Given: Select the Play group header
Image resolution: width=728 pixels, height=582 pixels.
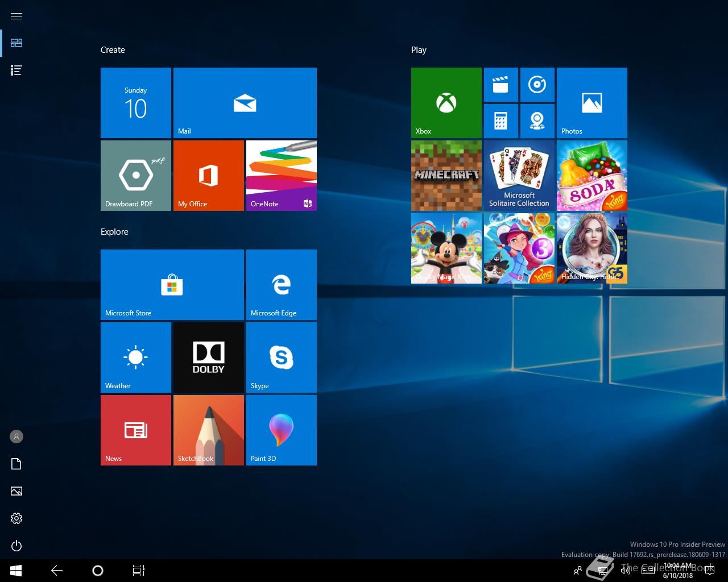Looking at the screenshot, I should click(x=419, y=50).
